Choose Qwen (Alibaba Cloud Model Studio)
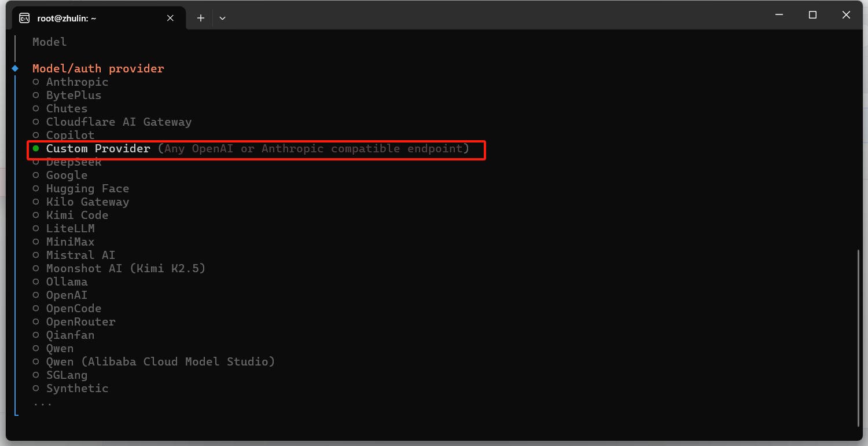868x446 pixels. coord(154,362)
